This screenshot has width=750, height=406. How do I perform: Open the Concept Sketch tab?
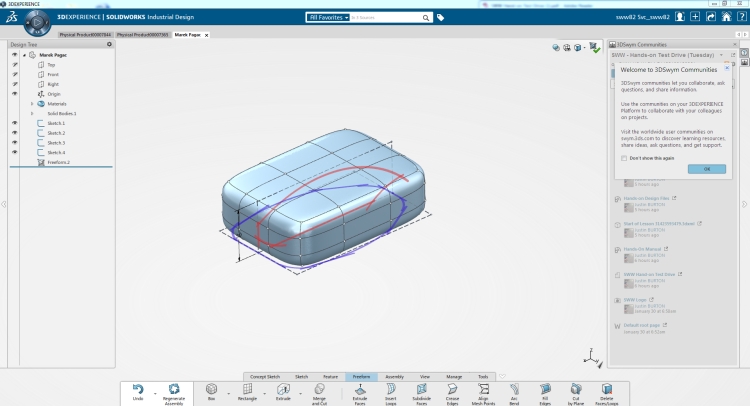(265, 376)
